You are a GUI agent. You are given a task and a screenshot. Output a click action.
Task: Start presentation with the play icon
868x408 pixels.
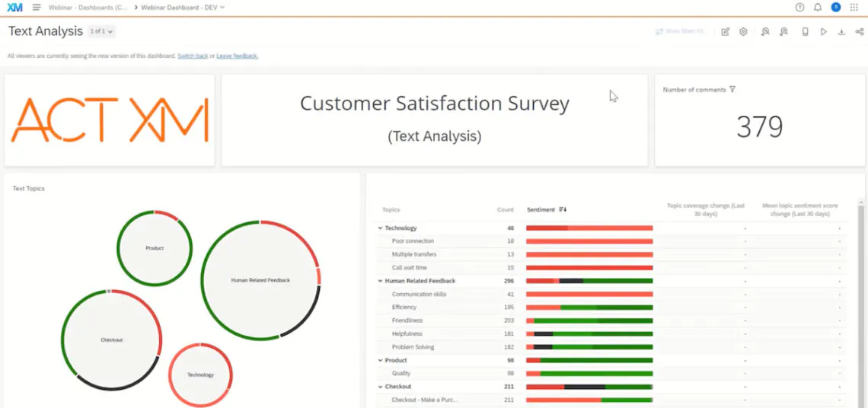click(x=824, y=31)
